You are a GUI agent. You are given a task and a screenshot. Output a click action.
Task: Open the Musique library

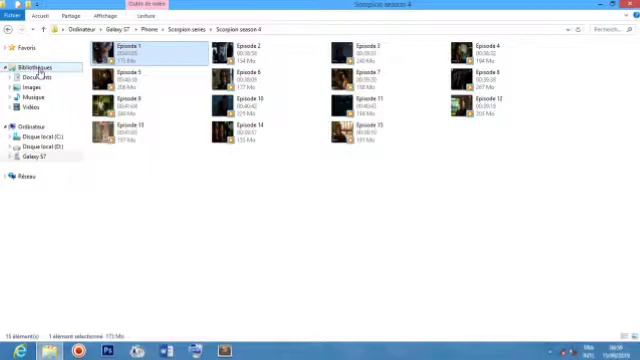[x=33, y=97]
